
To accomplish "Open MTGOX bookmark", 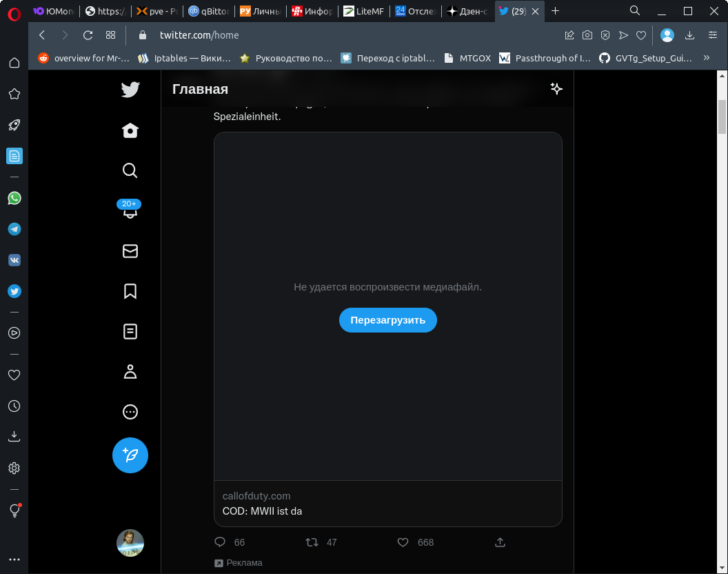I will [x=467, y=58].
